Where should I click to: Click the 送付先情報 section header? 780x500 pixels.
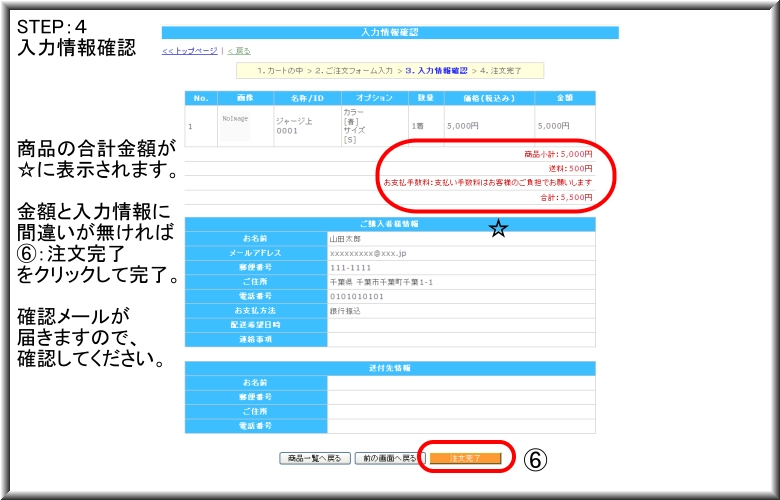pos(390,368)
